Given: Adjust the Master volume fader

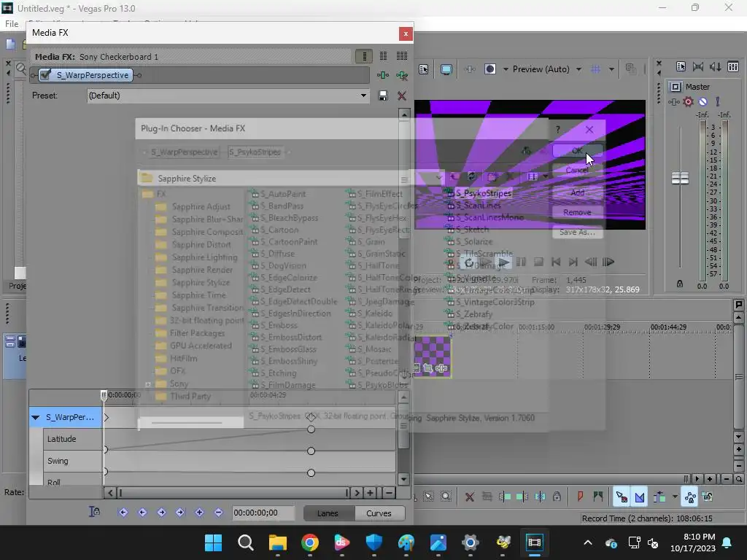Looking at the screenshot, I should pos(680,178).
